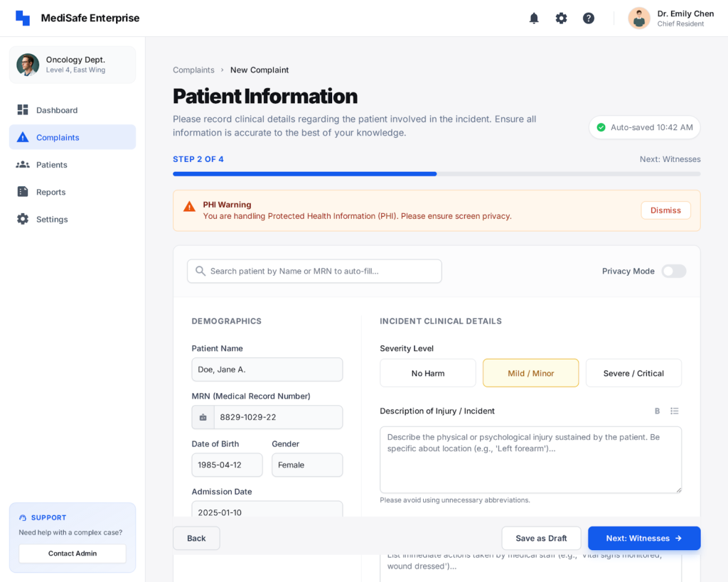728x582 pixels.
Task: Apply bold formatting to injury description
Action: click(x=657, y=411)
